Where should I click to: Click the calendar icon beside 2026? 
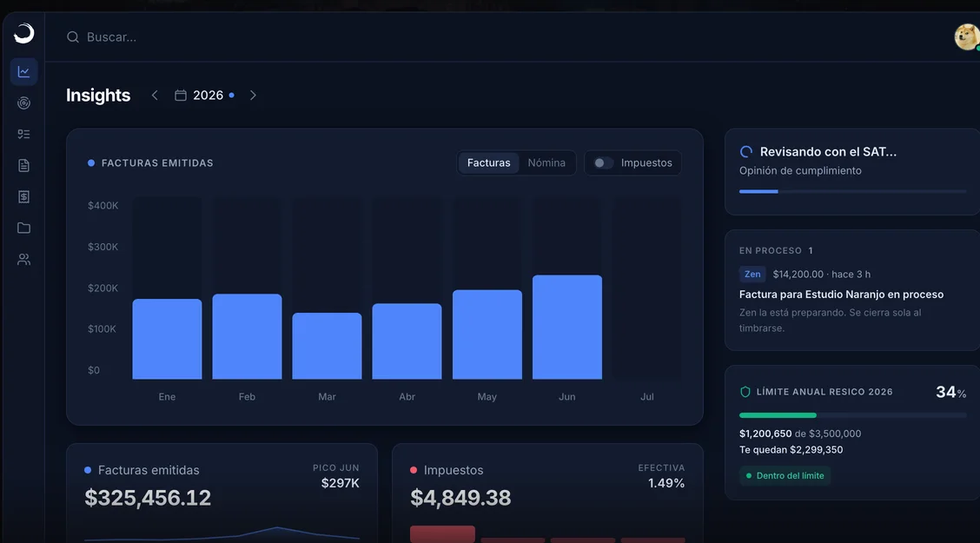[x=181, y=95]
